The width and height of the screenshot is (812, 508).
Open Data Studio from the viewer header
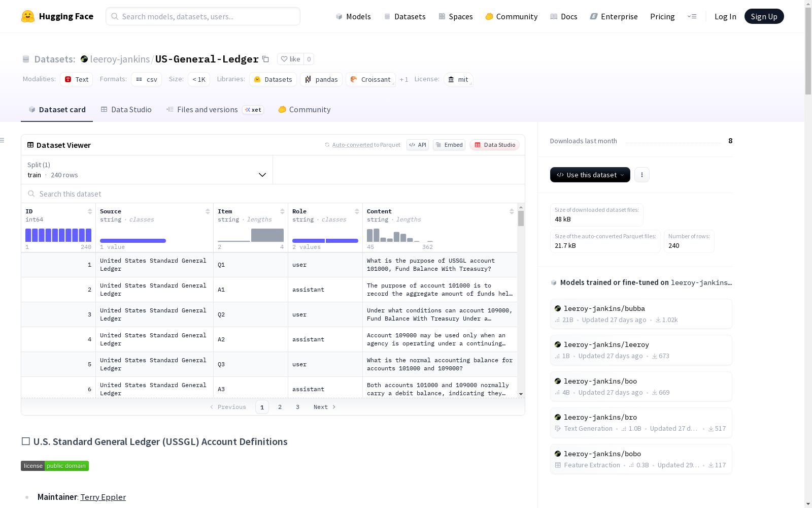[x=495, y=145]
